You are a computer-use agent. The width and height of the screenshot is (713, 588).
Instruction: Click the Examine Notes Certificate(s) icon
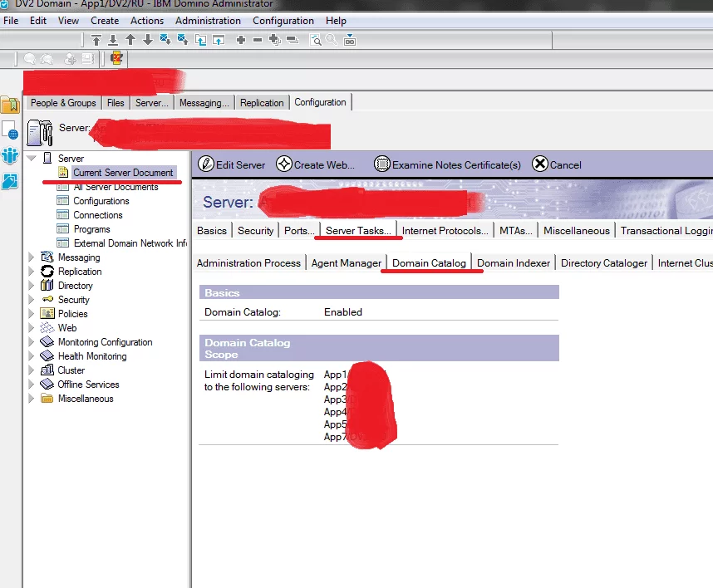point(382,164)
